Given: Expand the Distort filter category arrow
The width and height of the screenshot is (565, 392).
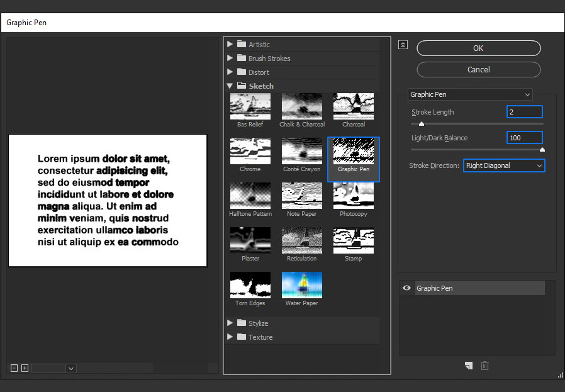Looking at the screenshot, I should pyautogui.click(x=230, y=72).
